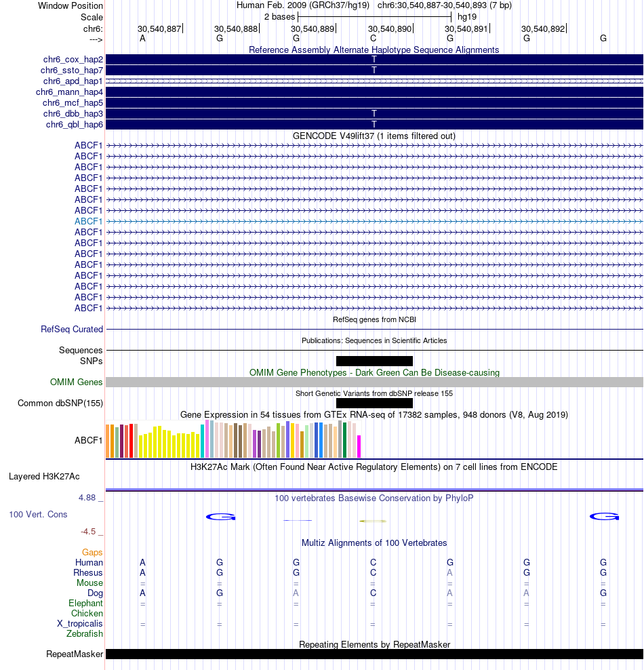Click the T mismatch in the chr6_cox_hap2 alignment
644x670 pixels.
coord(374,60)
